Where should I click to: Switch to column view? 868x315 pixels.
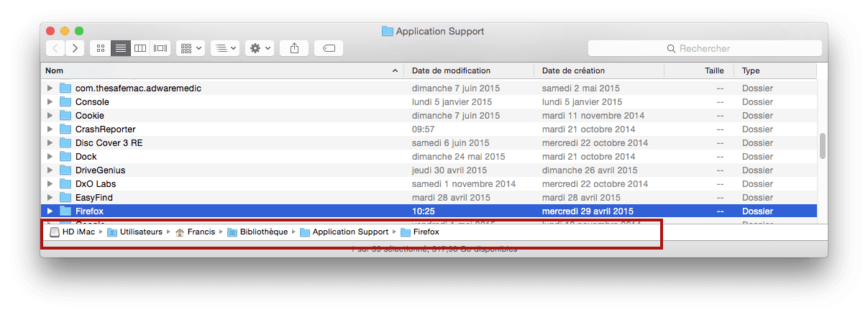[x=140, y=48]
